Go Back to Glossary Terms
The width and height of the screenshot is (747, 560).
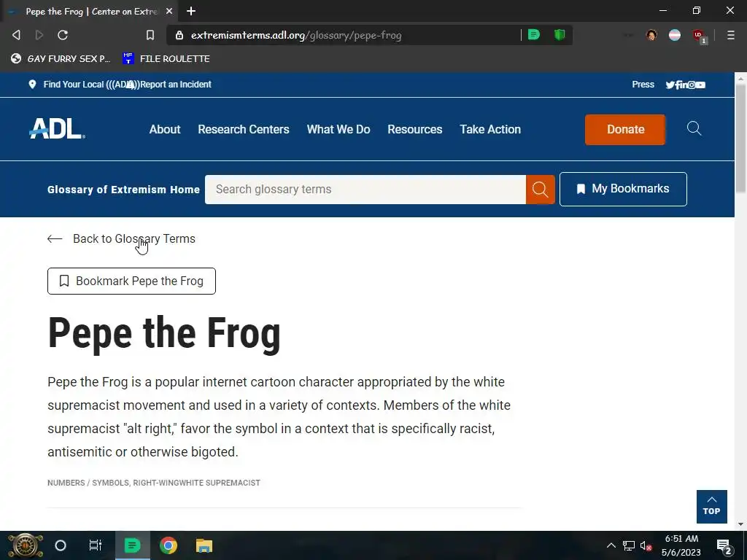[122, 238]
